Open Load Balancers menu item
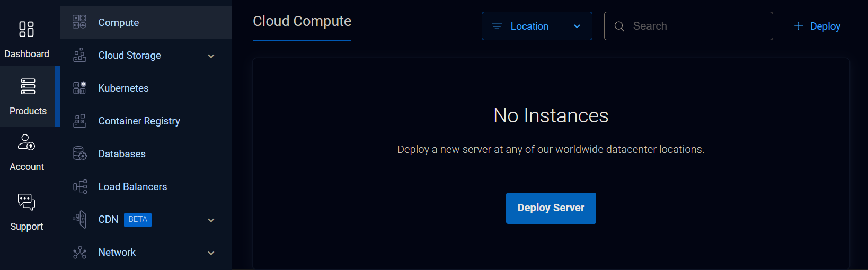The image size is (868, 270). tap(146, 186)
